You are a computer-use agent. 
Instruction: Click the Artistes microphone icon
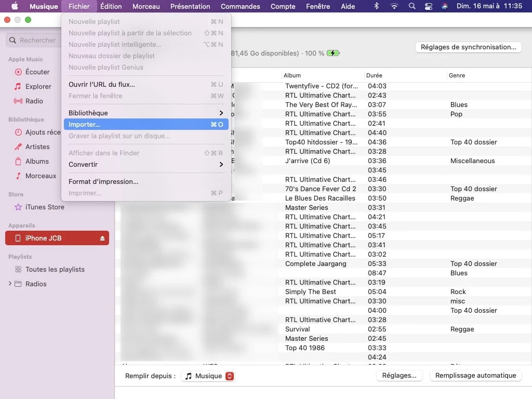18,147
